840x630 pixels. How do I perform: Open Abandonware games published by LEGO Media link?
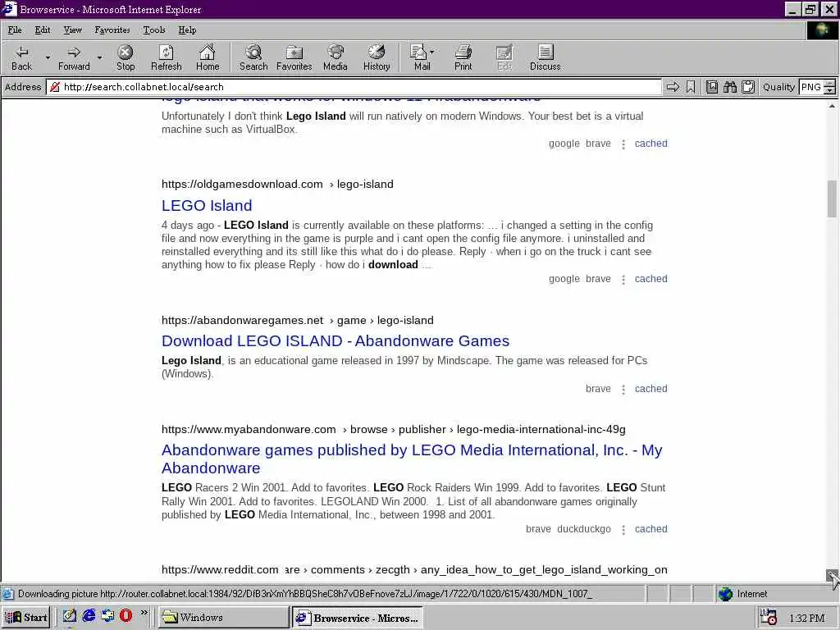(x=412, y=459)
